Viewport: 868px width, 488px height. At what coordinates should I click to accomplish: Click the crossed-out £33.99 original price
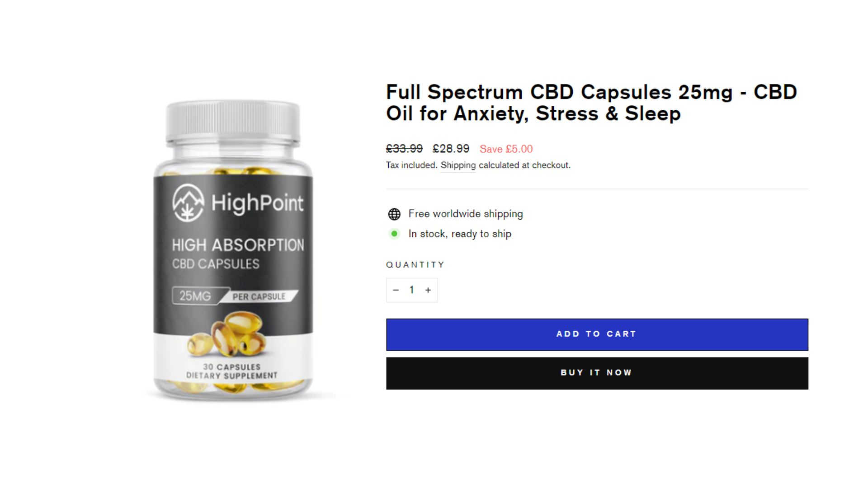coord(404,149)
